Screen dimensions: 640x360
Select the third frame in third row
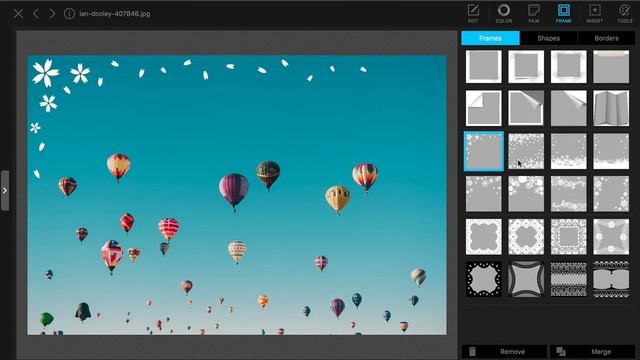pos(569,151)
